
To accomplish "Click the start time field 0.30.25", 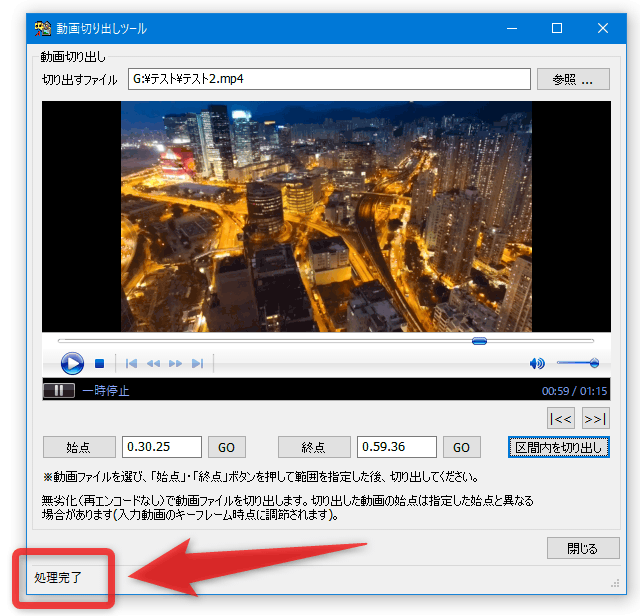I will pos(162,447).
